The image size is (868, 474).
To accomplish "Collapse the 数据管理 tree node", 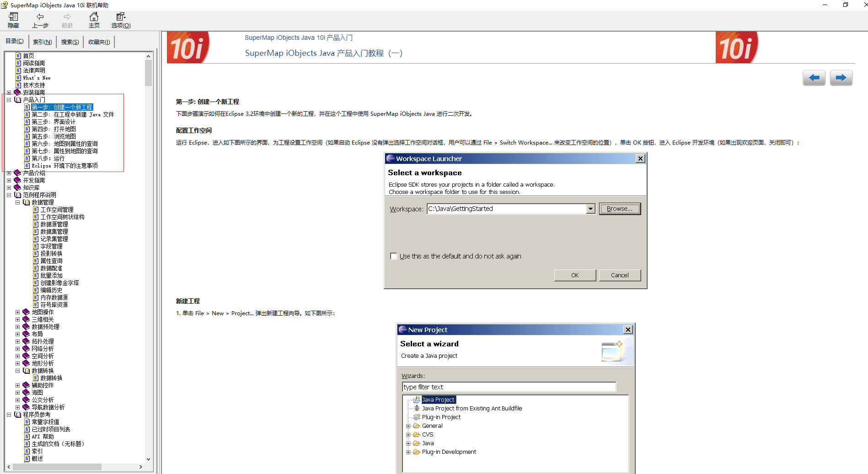I will pyautogui.click(x=17, y=202).
